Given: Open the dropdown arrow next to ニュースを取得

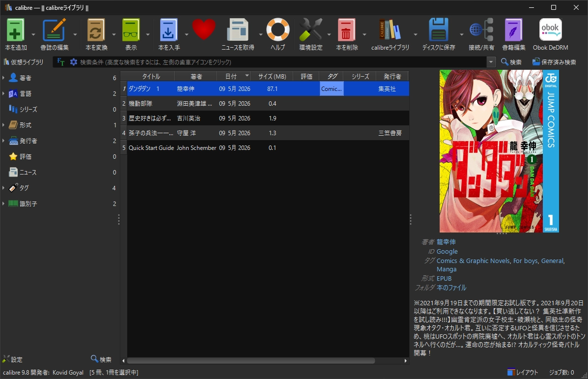Looking at the screenshot, I should pyautogui.click(x=261, y=34).
